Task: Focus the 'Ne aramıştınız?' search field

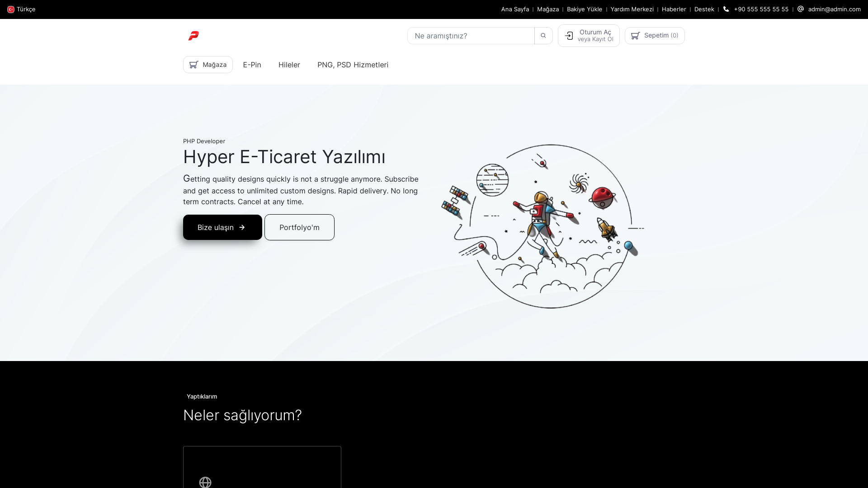Action: [x=471, y=36]
